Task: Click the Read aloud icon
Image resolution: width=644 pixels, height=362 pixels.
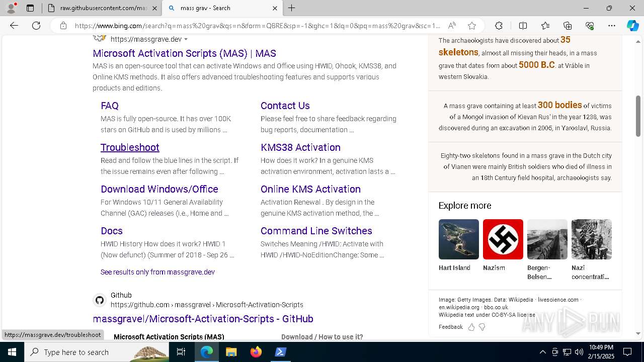Action: click(x=452, y=26)
